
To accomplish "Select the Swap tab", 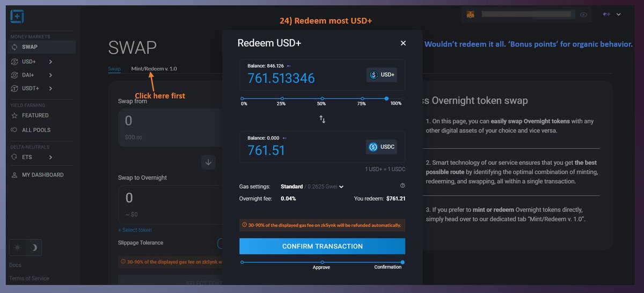I will pyautogui.click(x=114, y=69).
